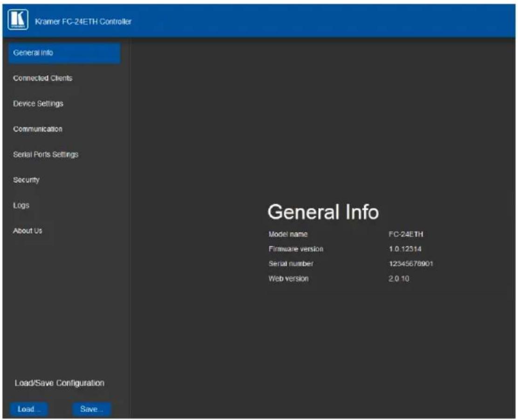Select the FC-24ETH model value
Image resolution: width=518 pixels, height=420 pixels.
(x=406, y=234)
